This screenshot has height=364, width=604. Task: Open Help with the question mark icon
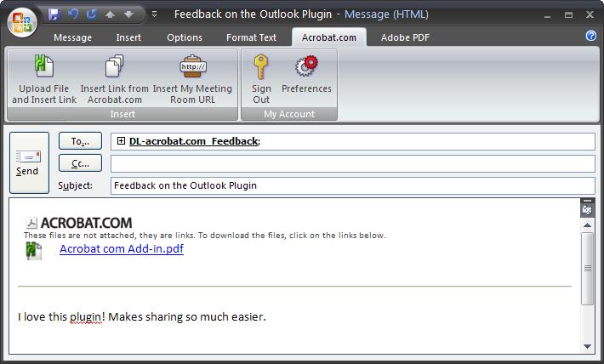click(x=591, y=36)
